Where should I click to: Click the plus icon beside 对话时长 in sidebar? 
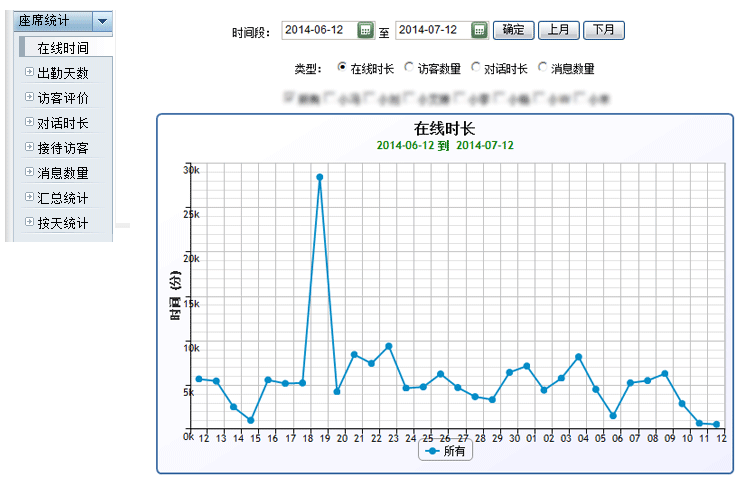(29, 122)
